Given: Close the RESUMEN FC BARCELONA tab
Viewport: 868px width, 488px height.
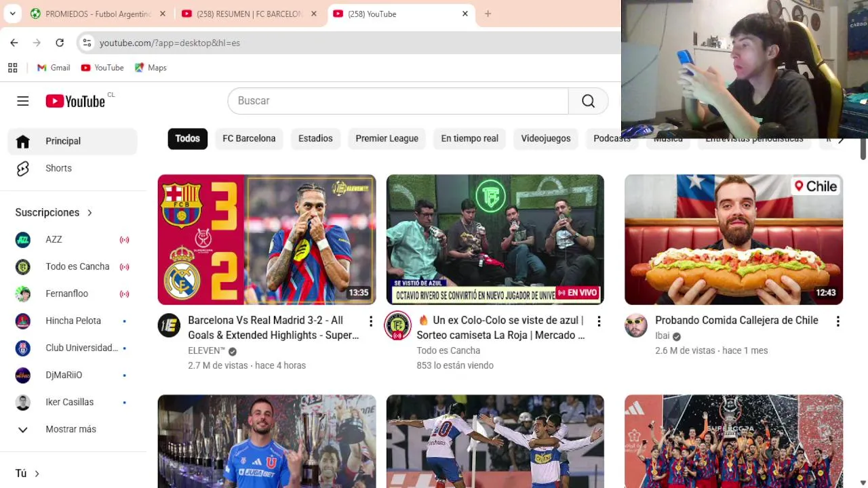Looking at the screenshot, I should click(313, 14).
